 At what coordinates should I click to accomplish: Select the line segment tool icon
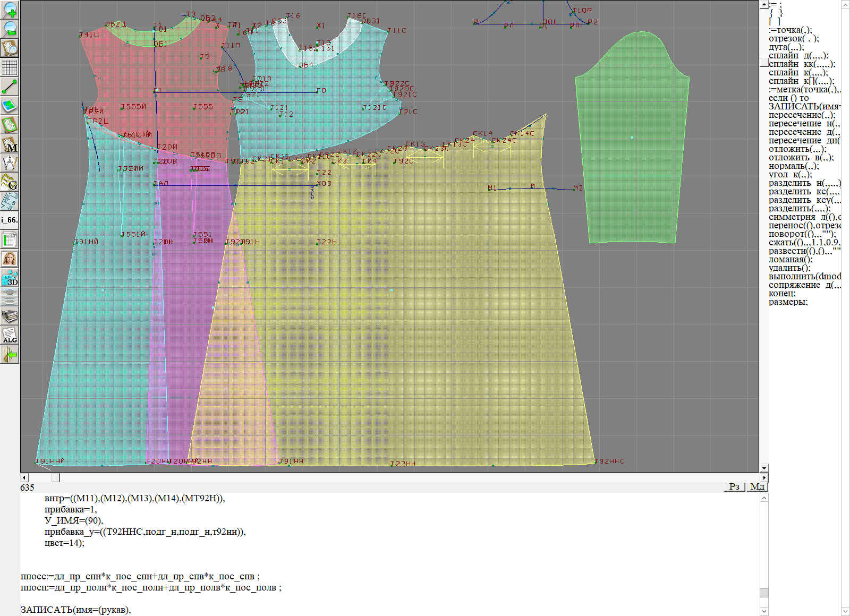point(10,87)
